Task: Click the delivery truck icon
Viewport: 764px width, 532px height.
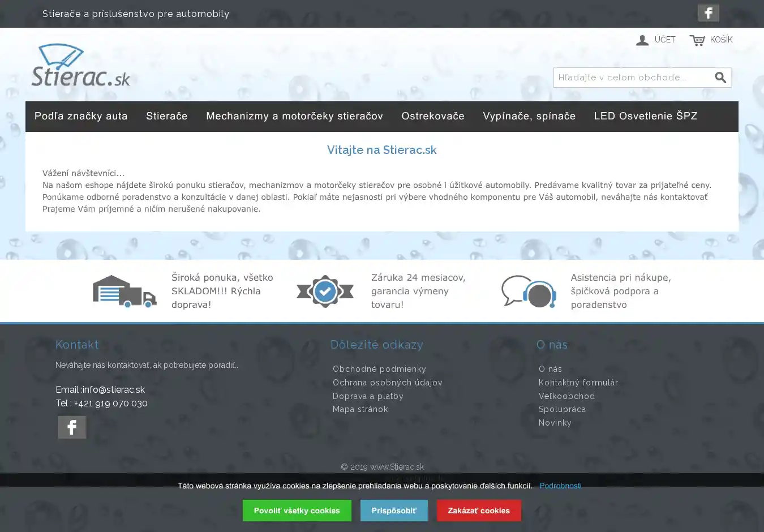Action: pyautogui.click(x=125, y=291)
